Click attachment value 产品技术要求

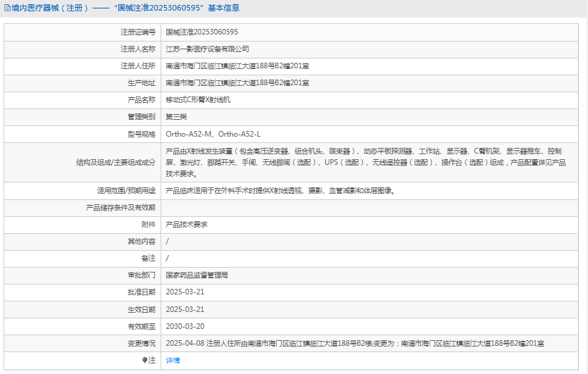(187, 224)
